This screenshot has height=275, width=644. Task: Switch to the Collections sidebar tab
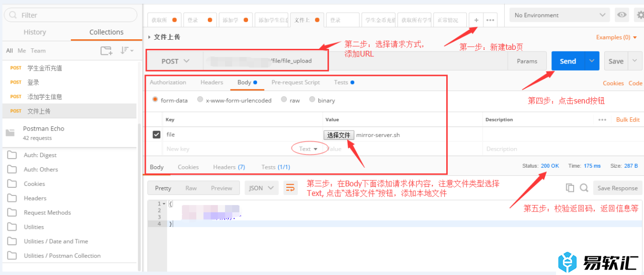pyautogui.click(x=106, y=32)
